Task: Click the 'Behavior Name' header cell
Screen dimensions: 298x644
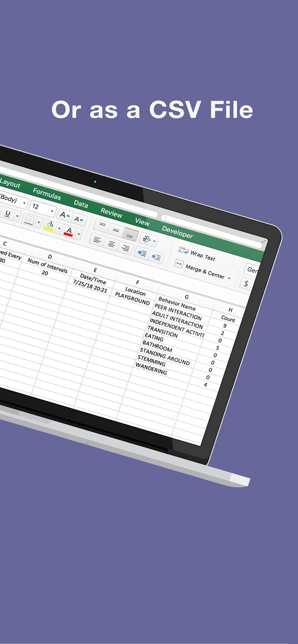Action: (177, 303)
